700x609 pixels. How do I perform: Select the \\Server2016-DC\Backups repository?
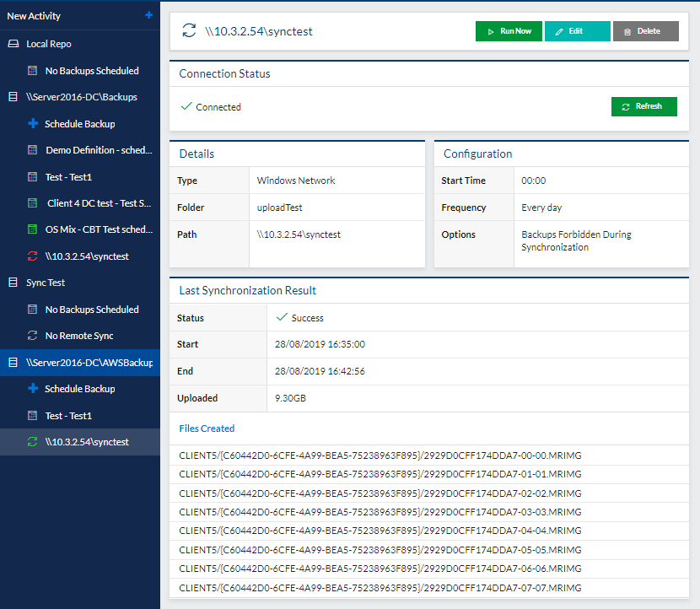(x=81, y=97)
